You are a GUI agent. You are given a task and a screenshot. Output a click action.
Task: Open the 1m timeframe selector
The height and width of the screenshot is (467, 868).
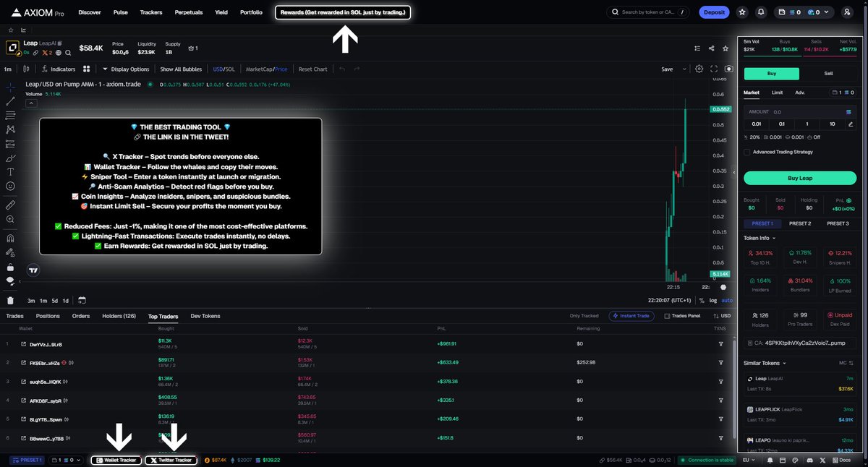pyautogui.click(x=7, y=69)
